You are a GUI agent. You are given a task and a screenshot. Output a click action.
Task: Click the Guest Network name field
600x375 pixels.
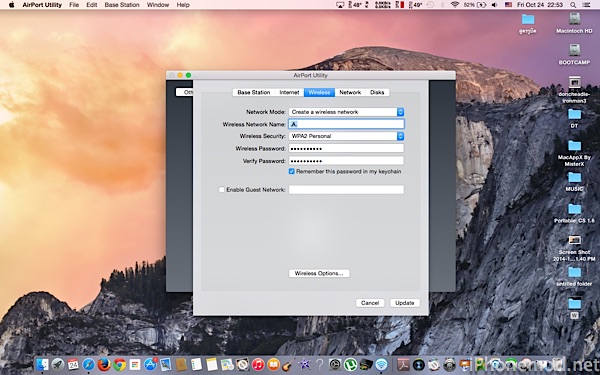(x=346, y=189)
